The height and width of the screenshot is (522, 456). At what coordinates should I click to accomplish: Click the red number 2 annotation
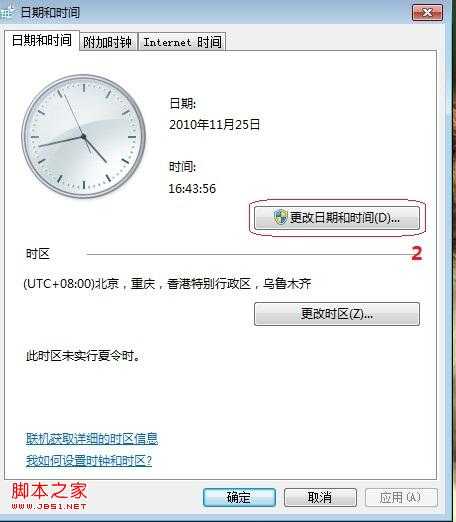pyautogui.click(x=417, y=253)
